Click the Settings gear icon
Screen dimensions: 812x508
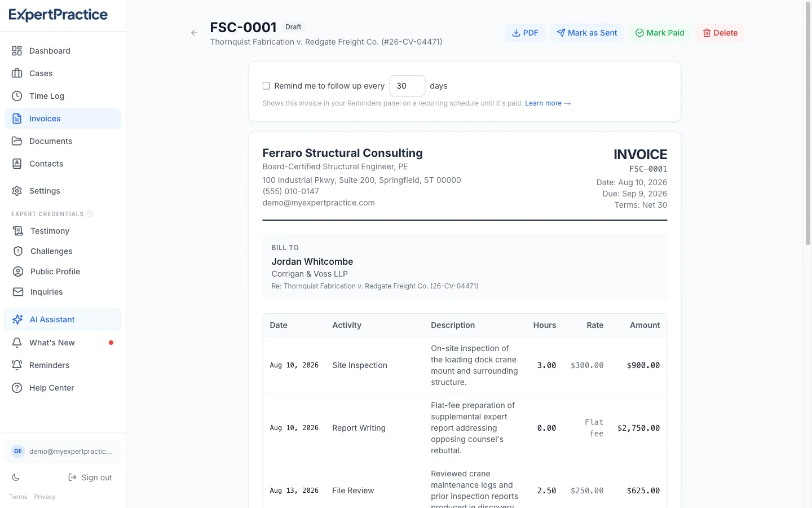tap(17, 191)
